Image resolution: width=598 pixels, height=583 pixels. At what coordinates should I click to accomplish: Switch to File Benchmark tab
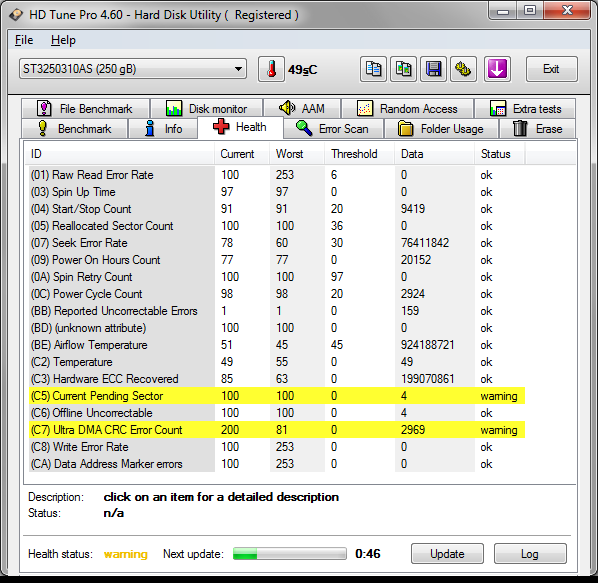pos(85,109)
